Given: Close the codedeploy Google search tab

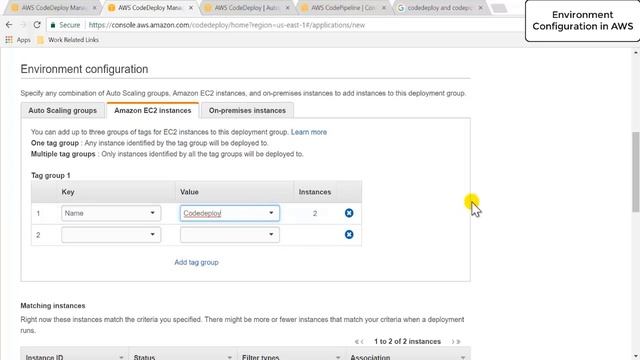Looking at the screenshot, I should (480, 8).
